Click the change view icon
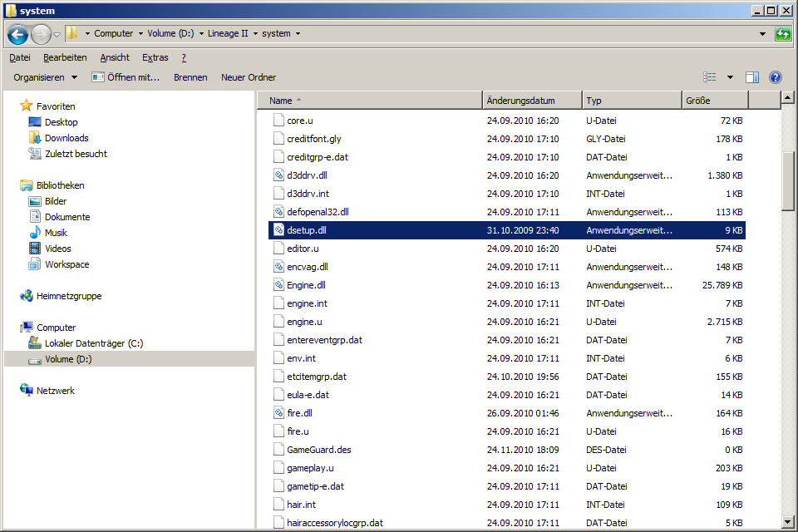Image resolution: width=798 pixels, height=532 pixels. coord(710,77)
